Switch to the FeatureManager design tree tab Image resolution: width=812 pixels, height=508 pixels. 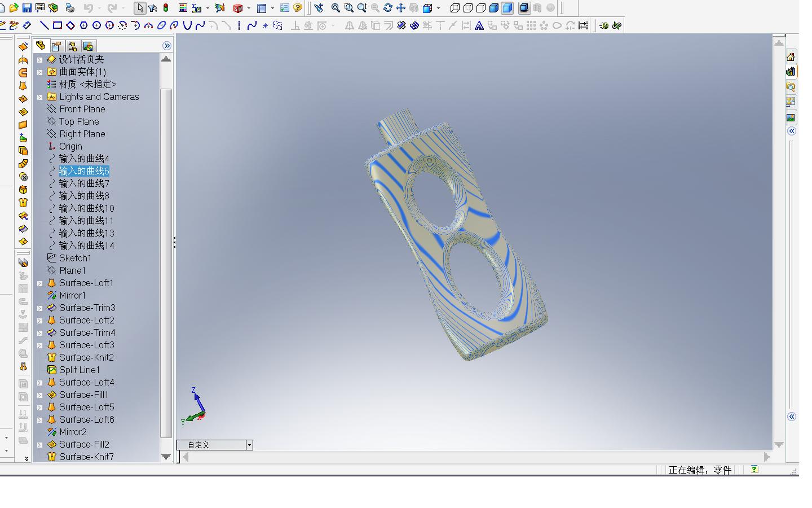click(x=41, y=46)
